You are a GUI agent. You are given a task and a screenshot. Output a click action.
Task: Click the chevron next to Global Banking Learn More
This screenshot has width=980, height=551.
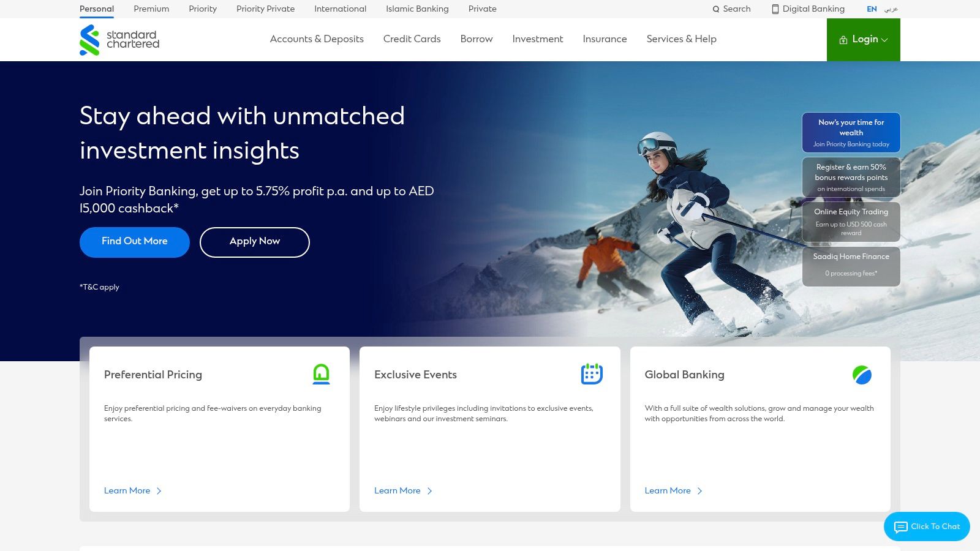coord(700,490)
